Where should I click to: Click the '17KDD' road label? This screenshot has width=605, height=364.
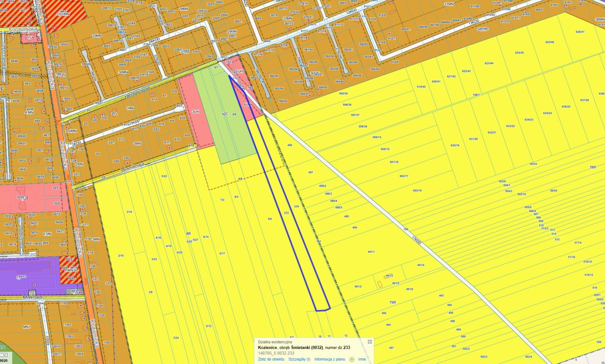click(x=416, y=240)
